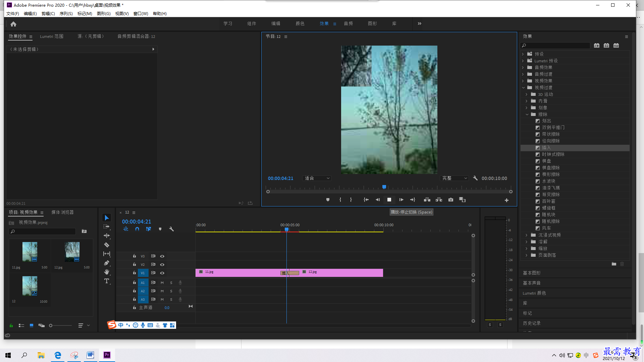Toggle lock on track A3
Screen dimensions: 644x362
point(134,299)
